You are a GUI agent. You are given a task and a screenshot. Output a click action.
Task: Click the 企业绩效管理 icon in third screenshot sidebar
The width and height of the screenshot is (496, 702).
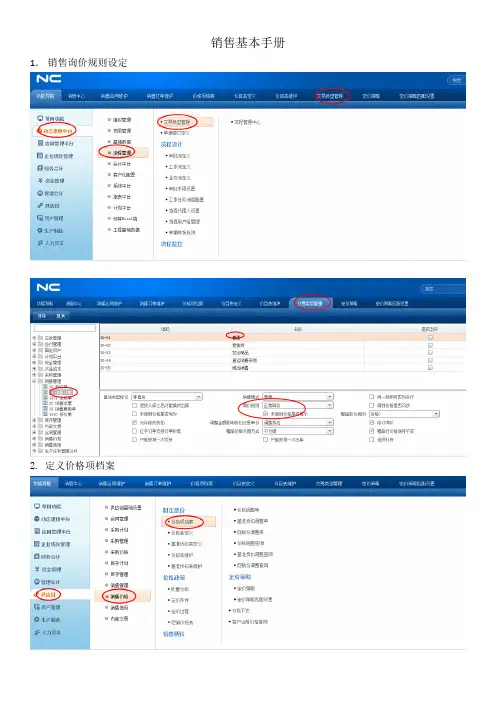37,544
